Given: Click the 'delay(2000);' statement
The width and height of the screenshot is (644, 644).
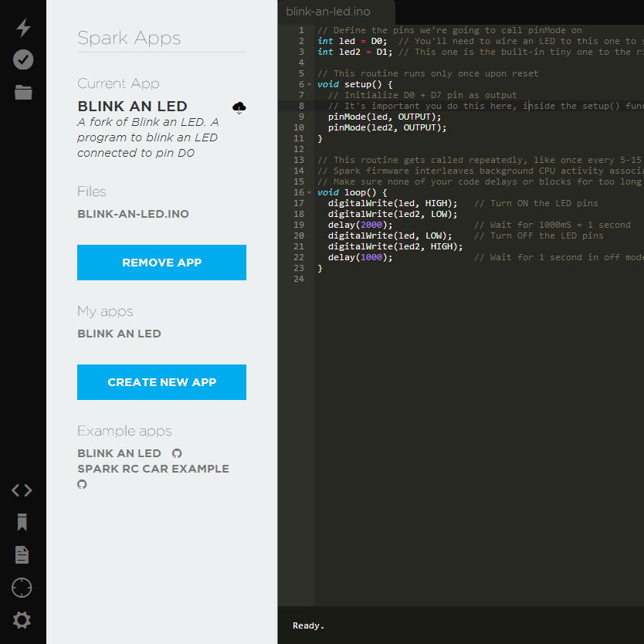Looking at the screenshot, I should [x=360, y=225].
